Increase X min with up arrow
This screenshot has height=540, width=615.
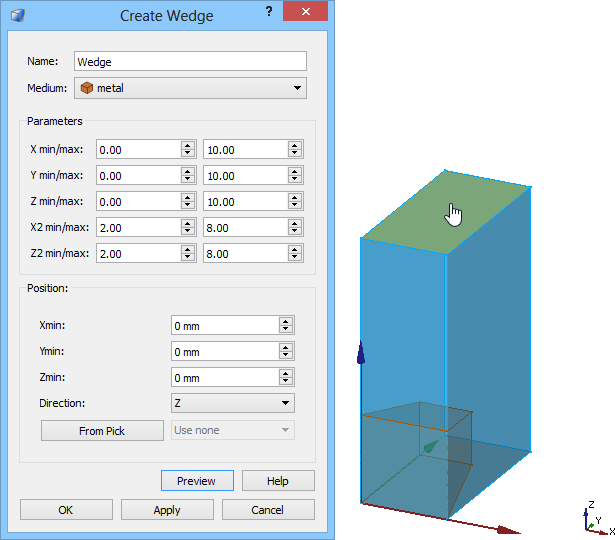(188, 145)
